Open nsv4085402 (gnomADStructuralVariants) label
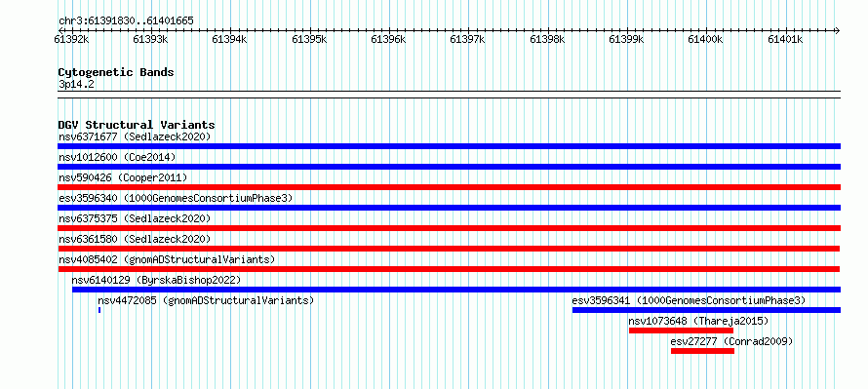 [x=167, y=259]
